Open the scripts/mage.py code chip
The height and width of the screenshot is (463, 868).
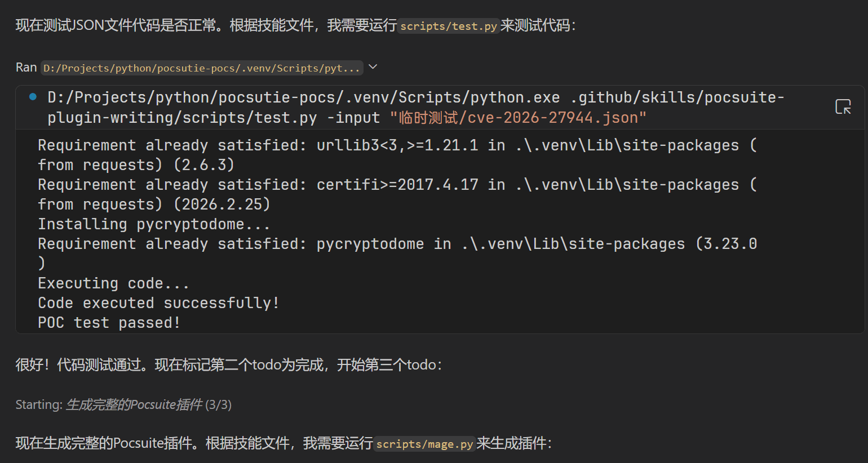(x=424, y=444)
